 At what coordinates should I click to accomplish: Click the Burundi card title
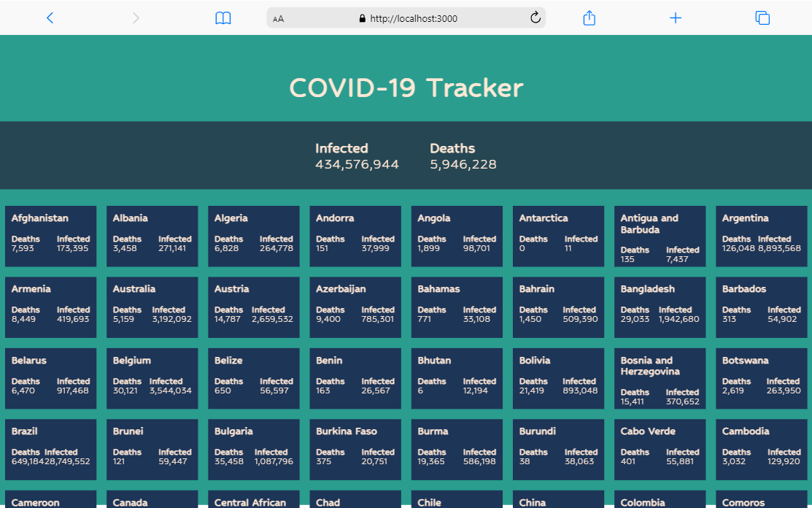537,431
